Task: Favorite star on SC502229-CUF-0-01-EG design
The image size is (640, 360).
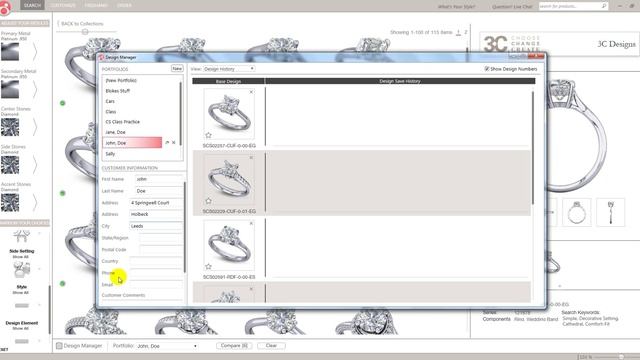Action: (208, 201)
